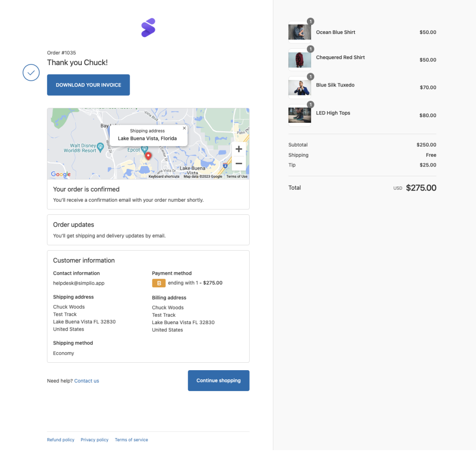476x459 pixels.
Task: Open the Privacy policy
Action: [94, 439]
